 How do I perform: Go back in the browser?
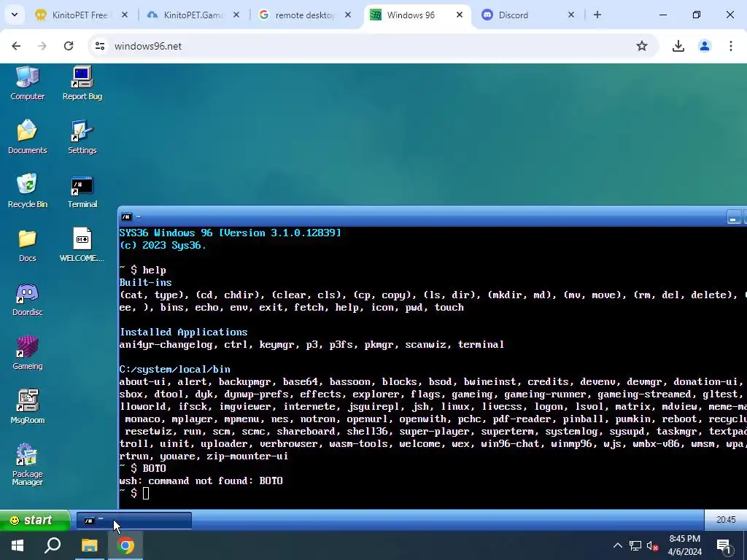pyautogui.click(x=16, y=46)
